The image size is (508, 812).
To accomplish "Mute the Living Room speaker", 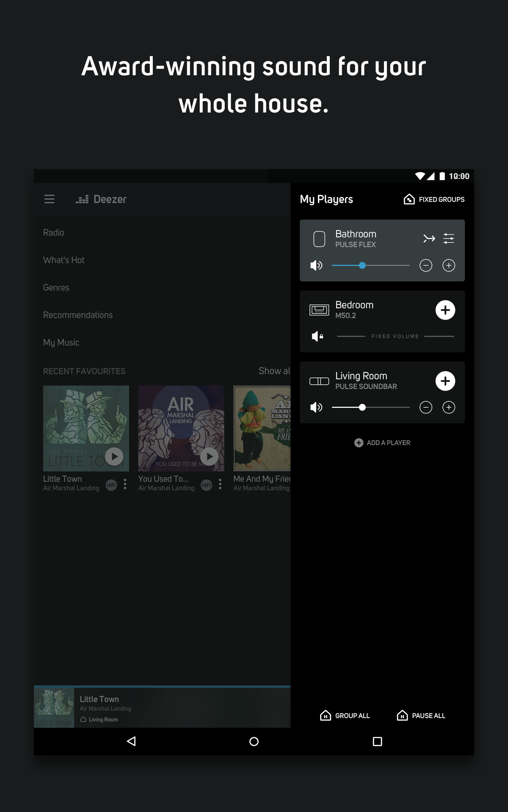I will pos(316,407).
